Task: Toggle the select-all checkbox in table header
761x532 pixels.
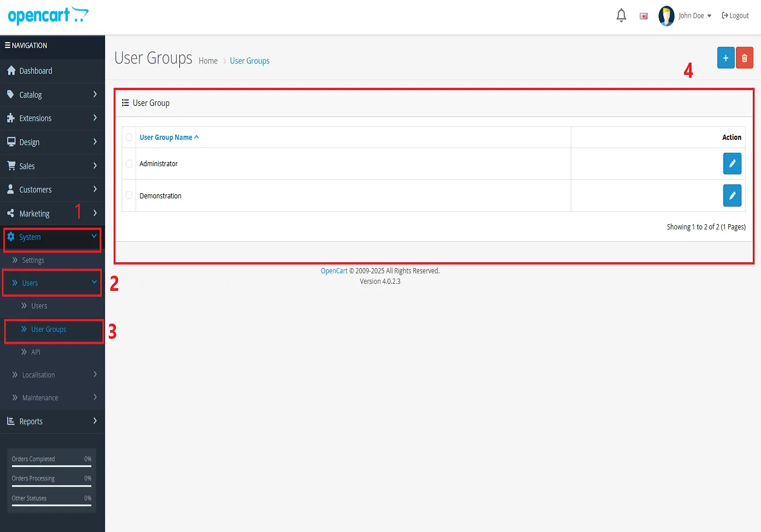Action: click(x=129, y=138)
